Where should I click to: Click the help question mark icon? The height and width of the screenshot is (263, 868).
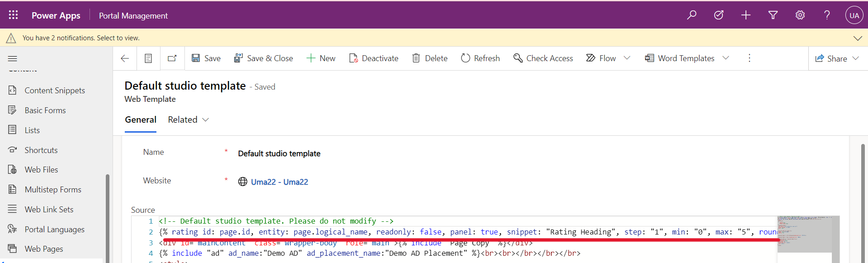[827, 15]
